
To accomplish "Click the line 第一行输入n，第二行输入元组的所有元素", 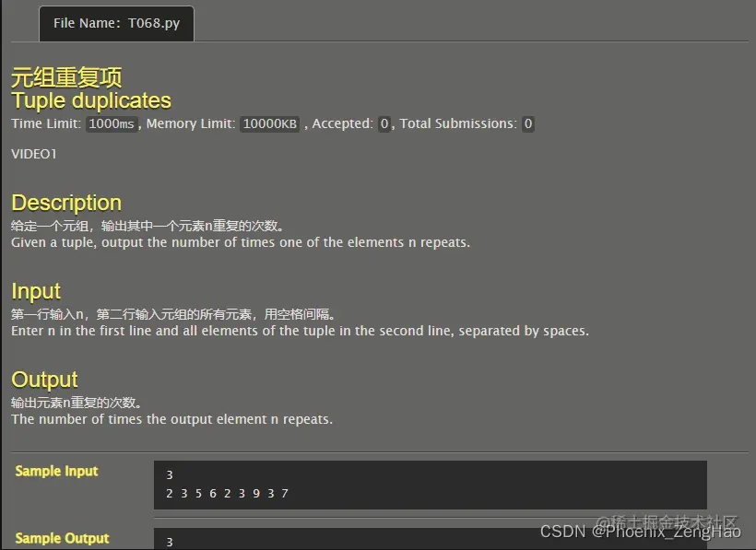I will click(x=173, y=314).
